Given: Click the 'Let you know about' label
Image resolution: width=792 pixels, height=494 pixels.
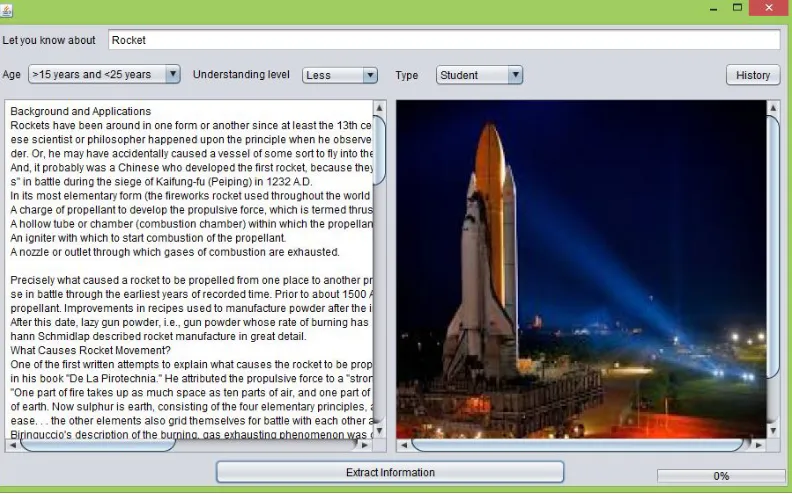Looking at the screenshot, I should pyautogui.click(x=48, y=40).
